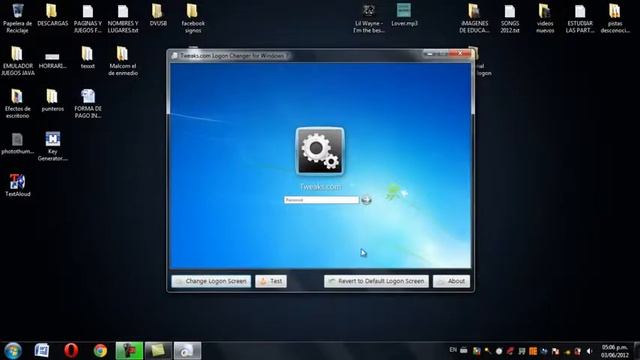
Task: Click the Password field in logon preview
Action: [x=321, y=200]
